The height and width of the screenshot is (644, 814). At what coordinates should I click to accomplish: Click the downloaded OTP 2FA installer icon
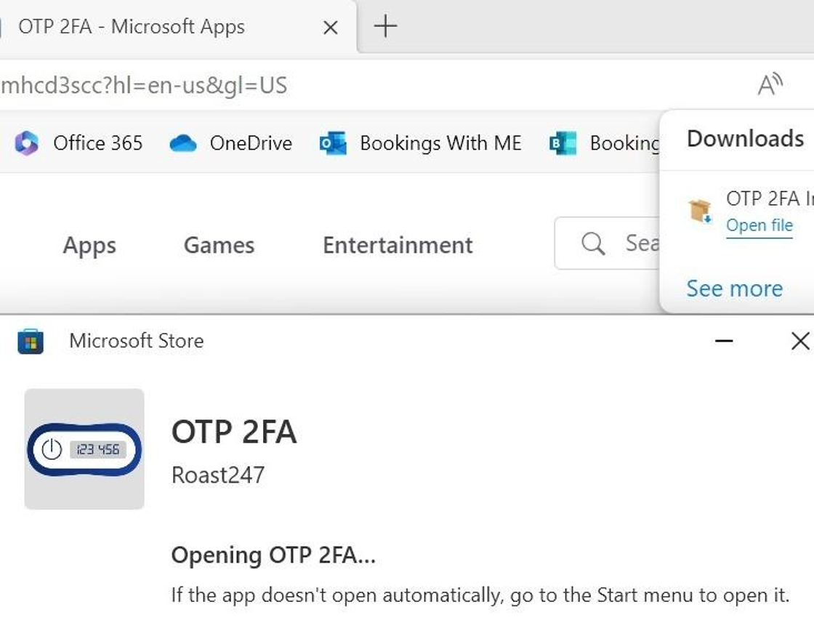(700, 212)
